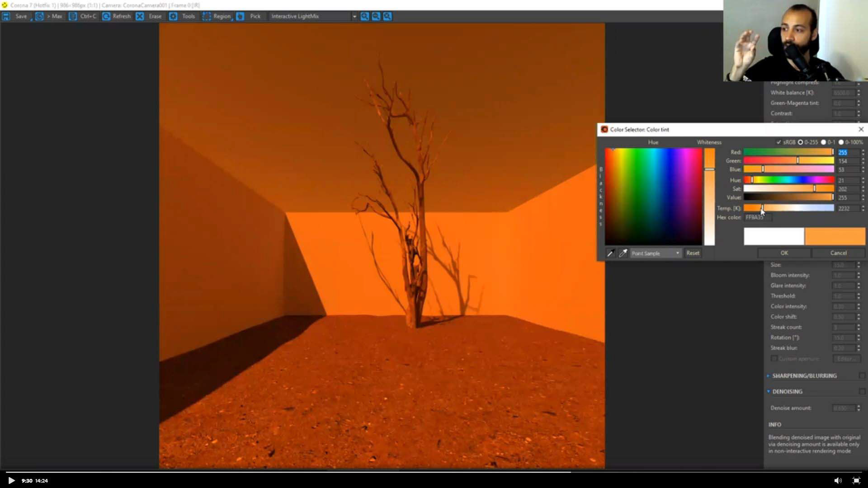Click the Reset button in the color selector
This screenshot has height=488, width=868.
(693, 253)
